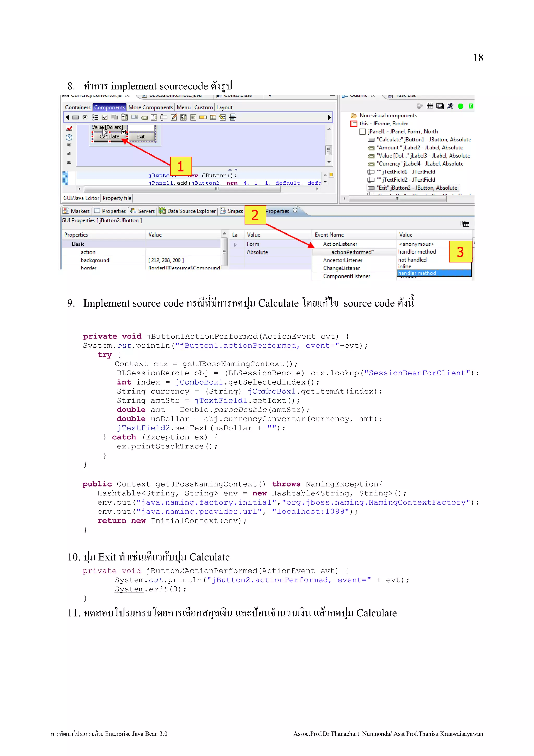
Task: Select the AncestorListener event row
Action: (x=354, y=260)
